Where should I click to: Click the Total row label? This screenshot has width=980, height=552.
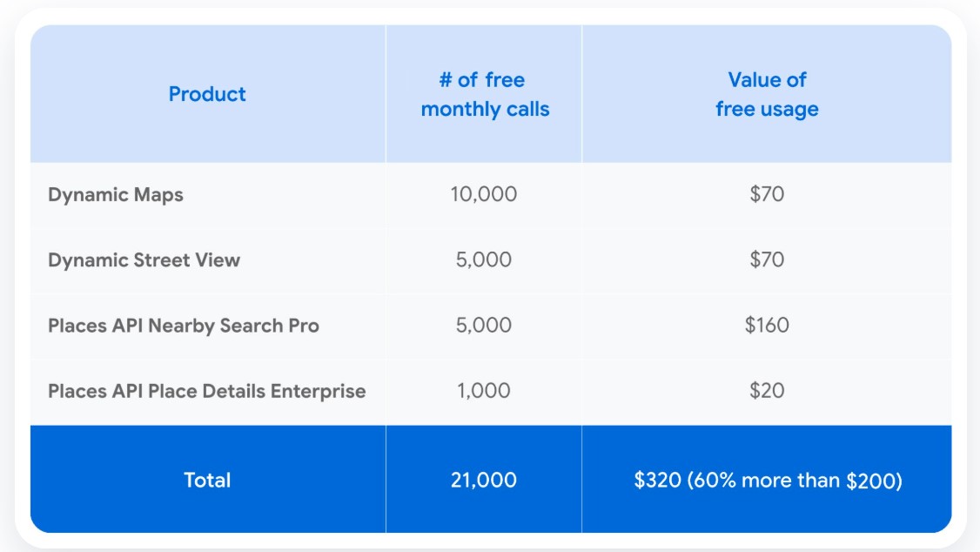click(207, 480)
